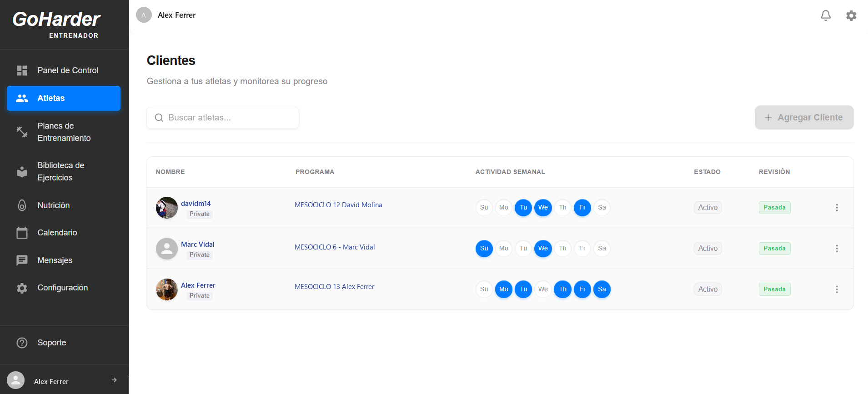Open MESOCICLO 12 David Molina program
The image size is (868, 394).
click(338, 205)
